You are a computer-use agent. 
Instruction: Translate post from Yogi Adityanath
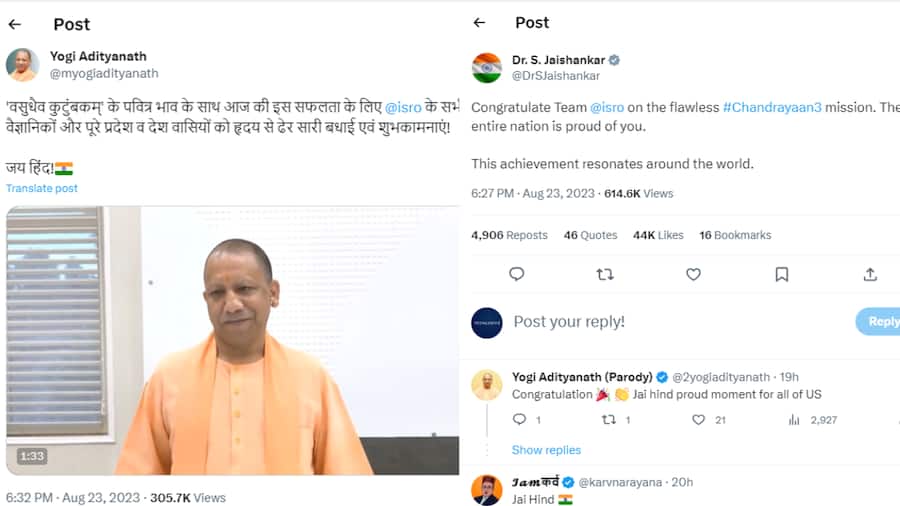pos(42,188)
